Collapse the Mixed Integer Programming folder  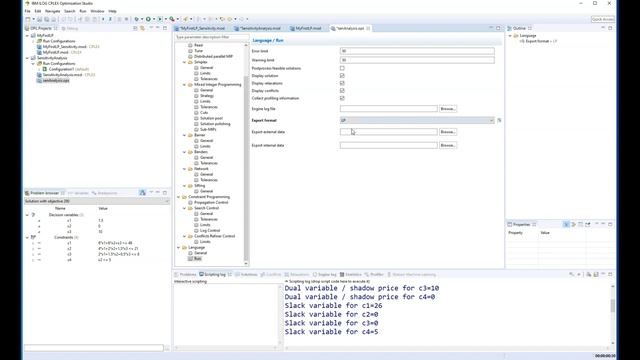tap(184, 84)
